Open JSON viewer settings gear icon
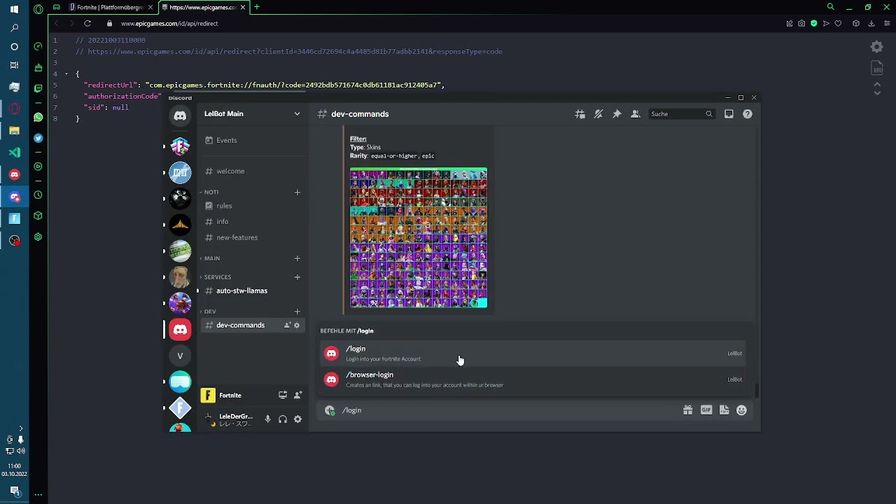 pyautogui.click(x=877, y=47)
